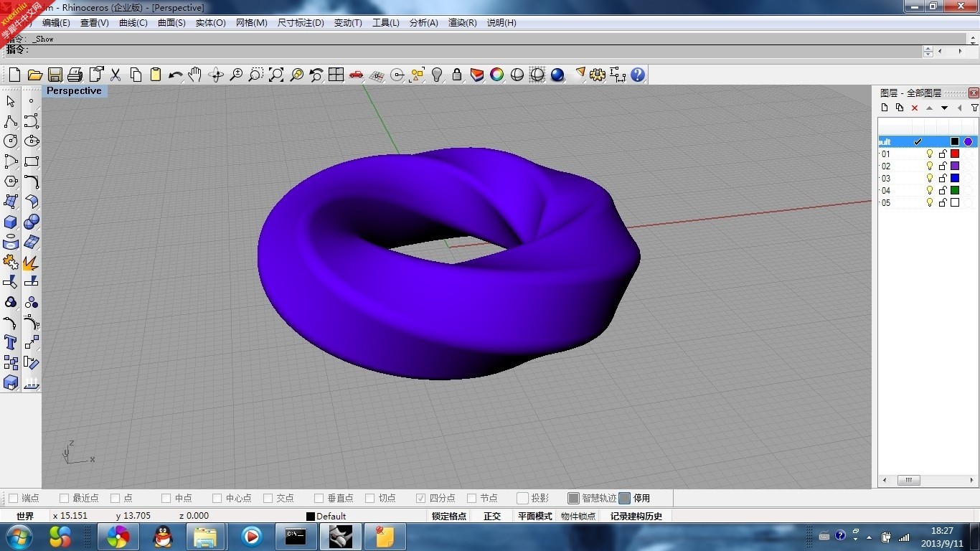Image resolution: width=980 pixels, height=551 pixels.
Task: Click the blue Help question mark icon
Action: (x=638, y=75)
